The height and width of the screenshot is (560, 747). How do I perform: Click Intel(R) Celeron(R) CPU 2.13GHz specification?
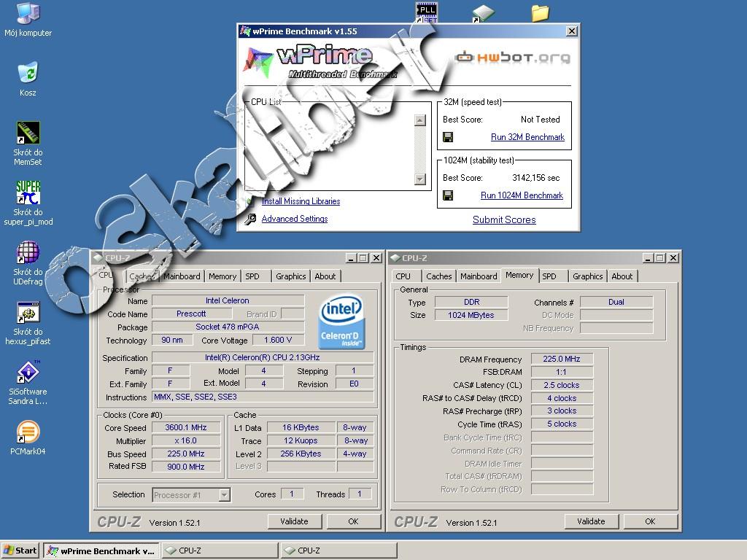point(263,357)
